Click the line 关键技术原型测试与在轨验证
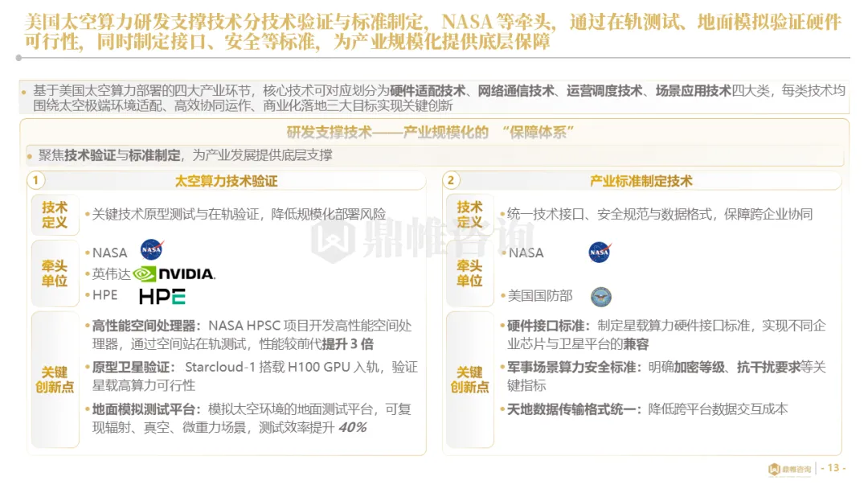 [x=239, y=214]
